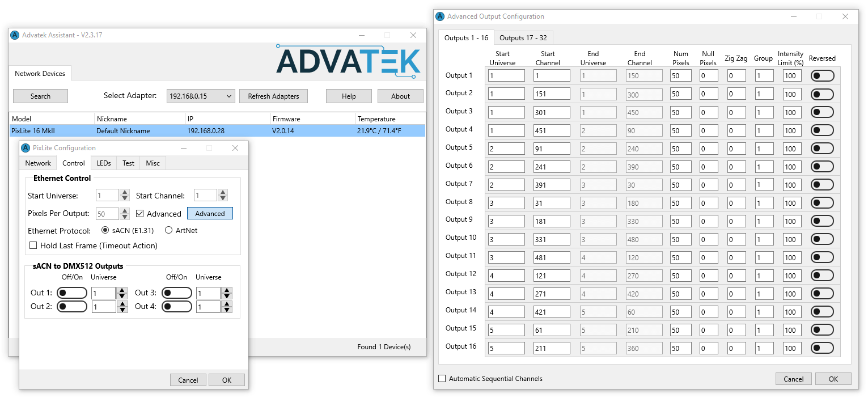Click the Firmware column header
The width and height of the screenshot is (868, 398).
point(312,119)
